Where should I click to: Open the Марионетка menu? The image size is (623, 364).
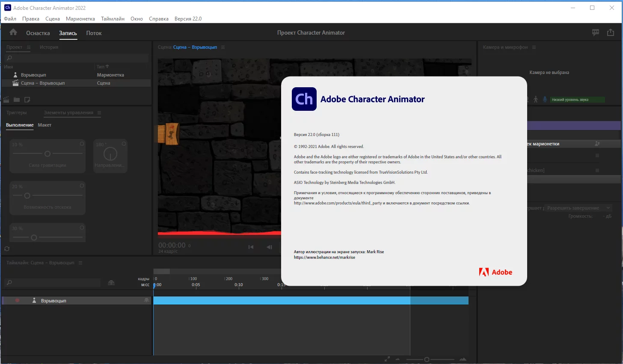tap(80, 18)
